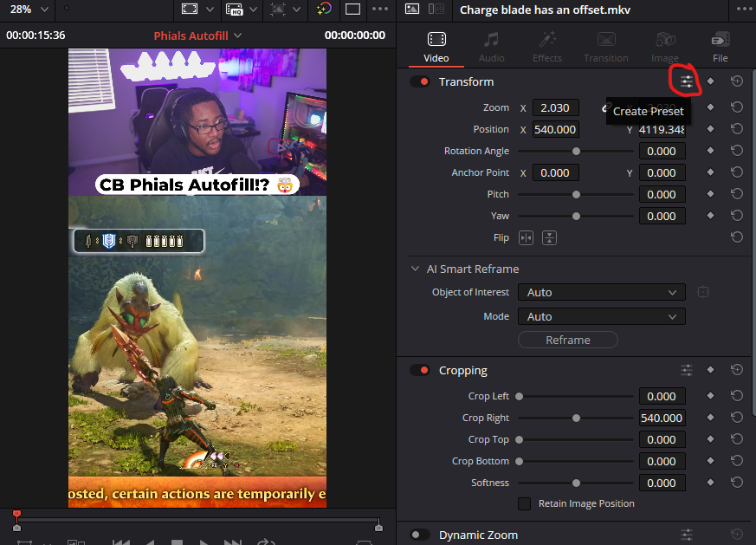Image resolution: width=756 pixels, height=545 pixels.
Task: Reset the Pitch value
Action: pos(737,194)
